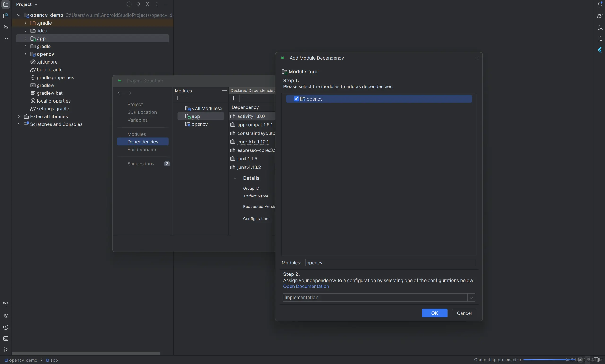Open Suggestions in Project Structure sidebar
This screenshot has height=364, width=605.
[x=141, y=164]
